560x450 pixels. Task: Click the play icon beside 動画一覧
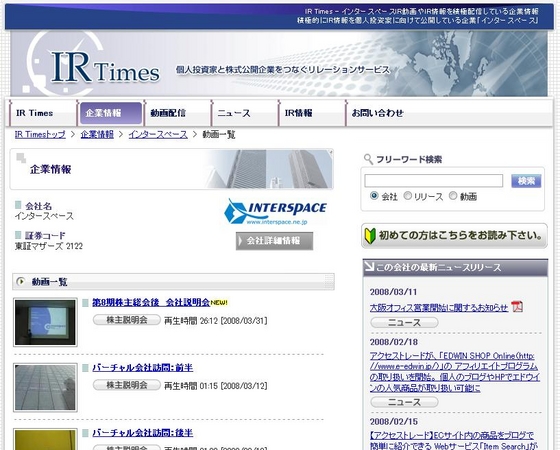pos(21,281)
